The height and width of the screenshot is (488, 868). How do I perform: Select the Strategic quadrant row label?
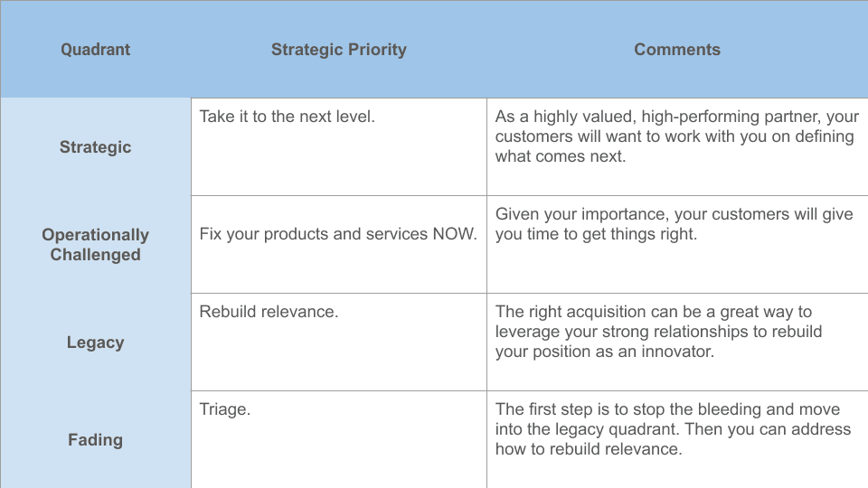click(x=95, y=147)
